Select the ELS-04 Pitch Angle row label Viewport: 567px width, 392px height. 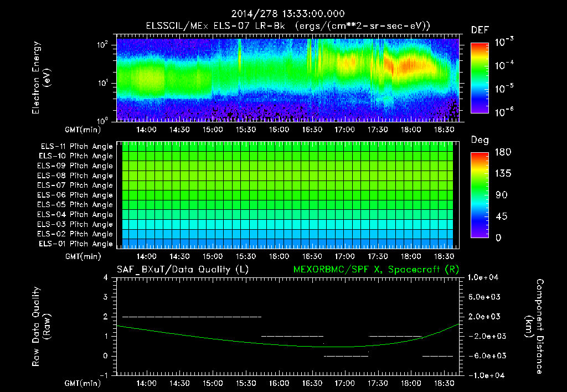pos(75,214)
